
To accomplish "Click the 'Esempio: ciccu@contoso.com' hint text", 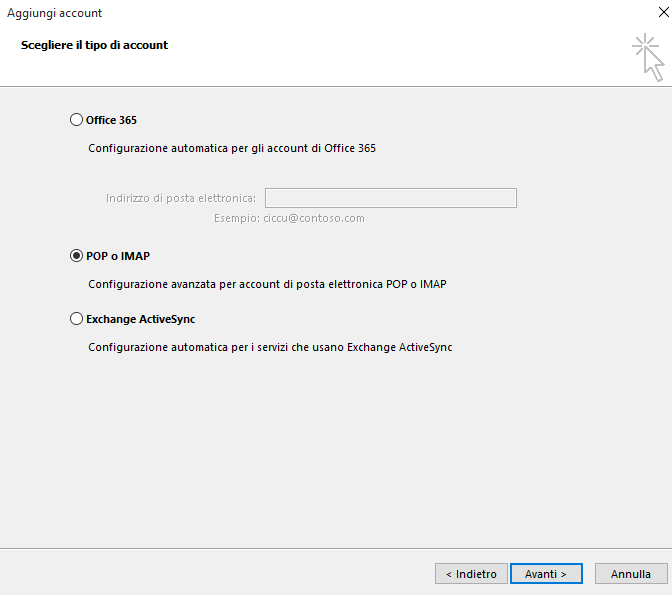I will pos(289,218).
